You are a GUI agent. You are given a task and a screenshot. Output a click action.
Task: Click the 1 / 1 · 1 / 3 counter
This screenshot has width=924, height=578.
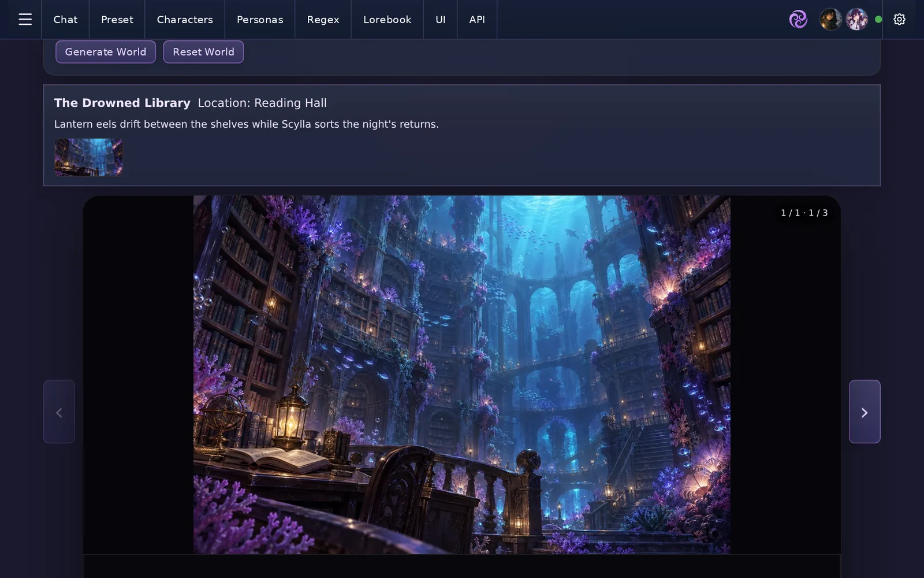pyautogui.click(x=804, y=213)
